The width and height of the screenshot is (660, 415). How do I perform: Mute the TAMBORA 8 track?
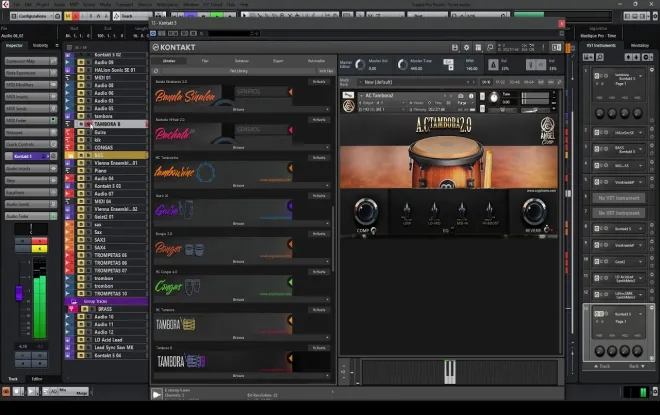[x=81, y=124]
